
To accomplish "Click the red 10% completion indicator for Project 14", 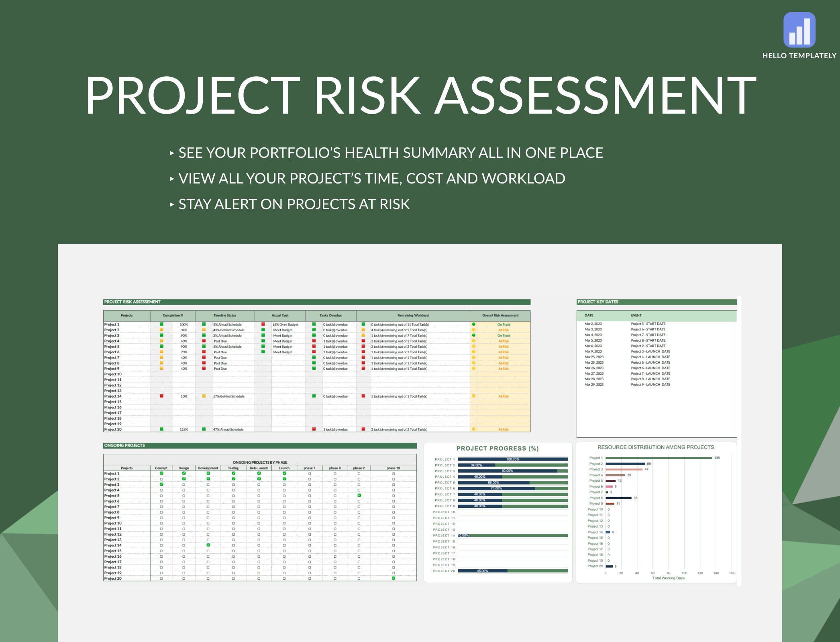I will point(161,396).
